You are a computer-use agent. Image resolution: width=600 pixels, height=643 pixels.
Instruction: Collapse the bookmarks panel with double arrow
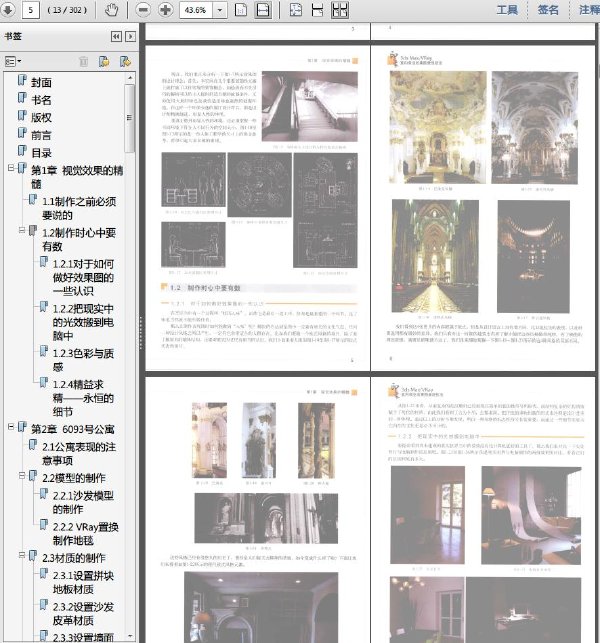click(116, 36)
